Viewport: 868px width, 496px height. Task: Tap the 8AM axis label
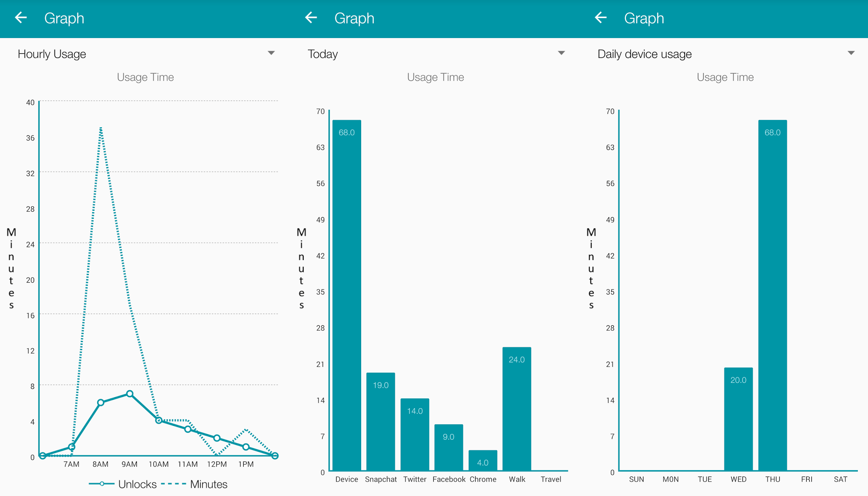pos(101,464)
